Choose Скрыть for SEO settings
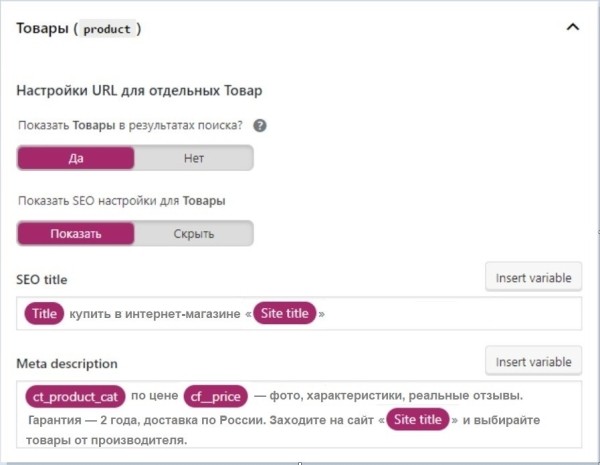This screenshot has height=465, width=600. point(193,233)
